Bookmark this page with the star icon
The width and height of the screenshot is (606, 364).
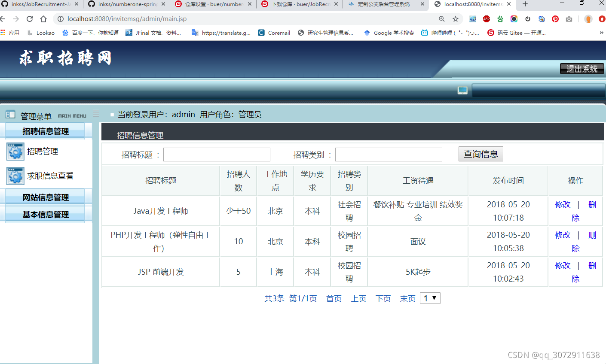456,19
